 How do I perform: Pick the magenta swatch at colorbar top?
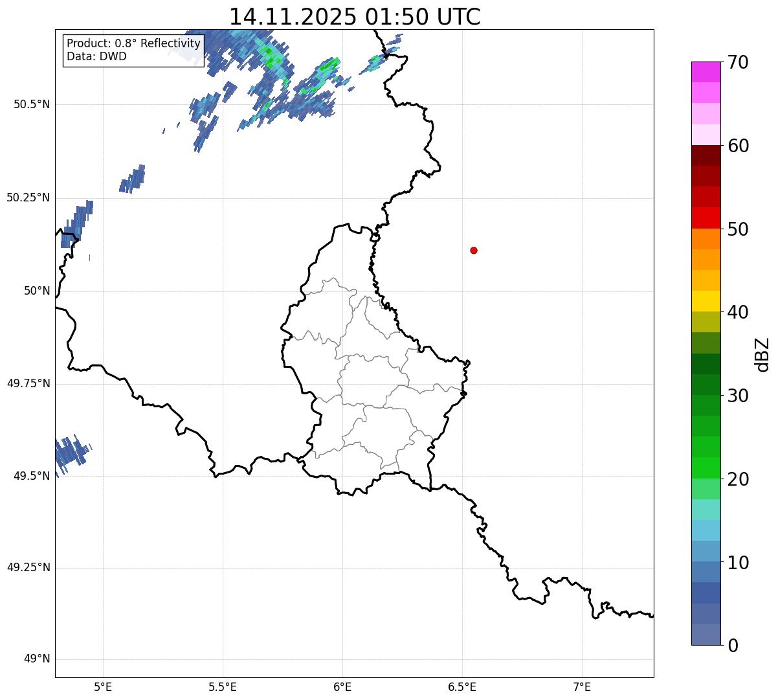(x=706, y=72)
